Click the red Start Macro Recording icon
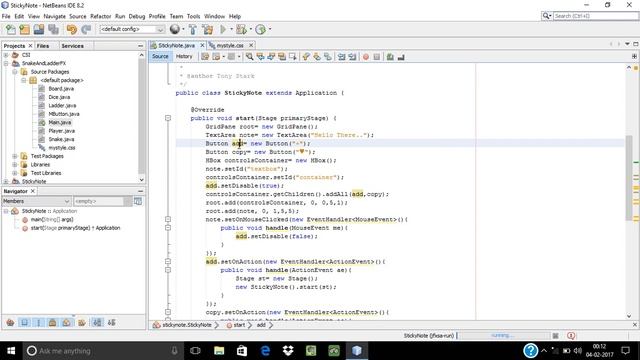This screenshot has width=640, height=360. point(366,57)
